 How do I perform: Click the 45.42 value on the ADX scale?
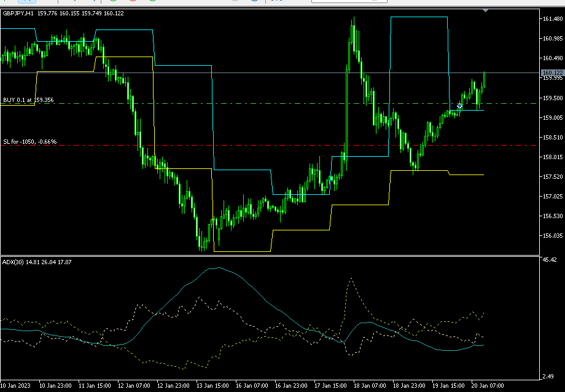coord(551,260)
